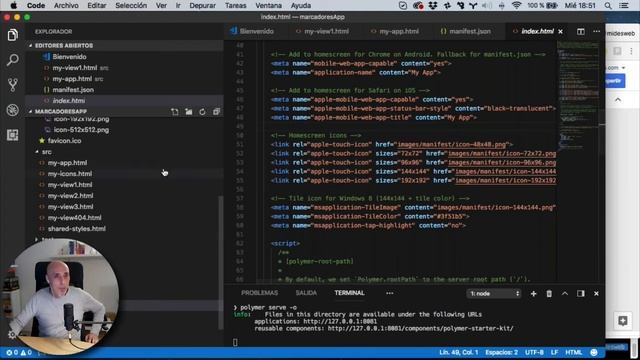Open the Archivo menu
Screen dimensions: 640x360
point(66,6)
